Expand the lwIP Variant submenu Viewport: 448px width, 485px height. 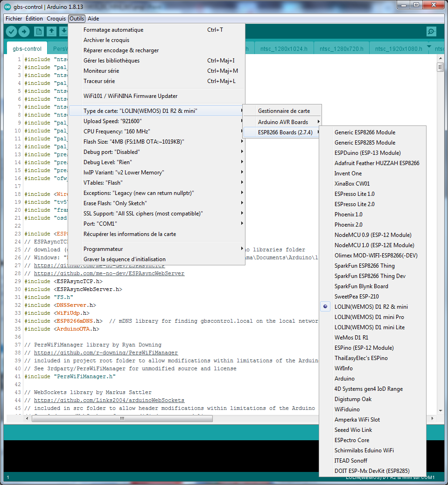157,172
